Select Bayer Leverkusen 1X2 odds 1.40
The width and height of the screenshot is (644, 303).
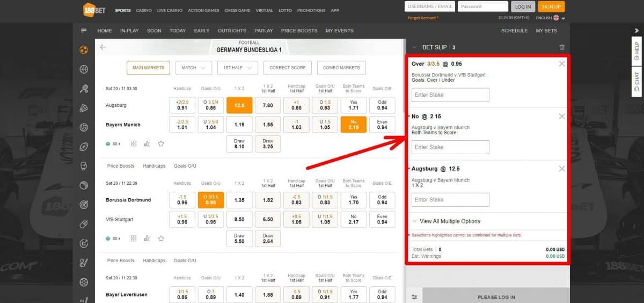click(x=239, y=294)
